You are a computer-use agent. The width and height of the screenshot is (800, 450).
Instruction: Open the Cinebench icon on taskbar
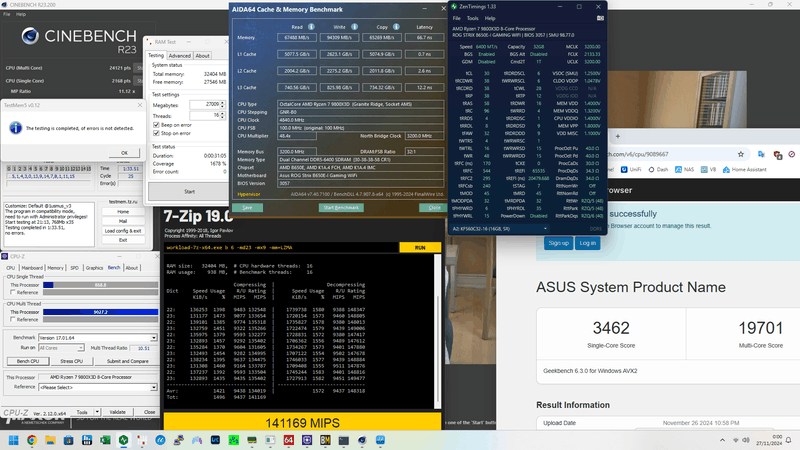pyautogui.click(x=362, y=440)
